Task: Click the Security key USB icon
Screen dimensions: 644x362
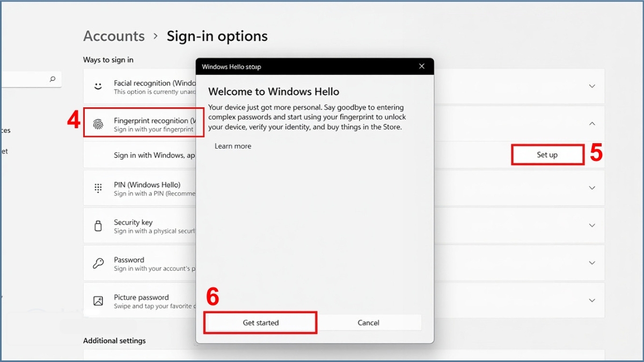Action: tap(98, 226)
